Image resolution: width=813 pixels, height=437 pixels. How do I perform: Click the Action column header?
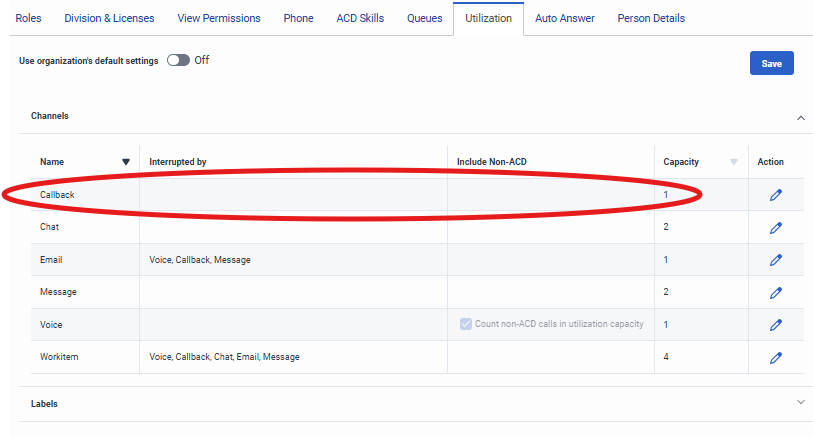(x=770, y=162)
